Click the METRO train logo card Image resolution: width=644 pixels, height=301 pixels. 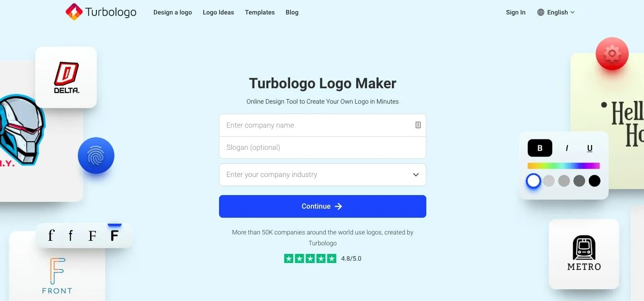click(584, 254)
